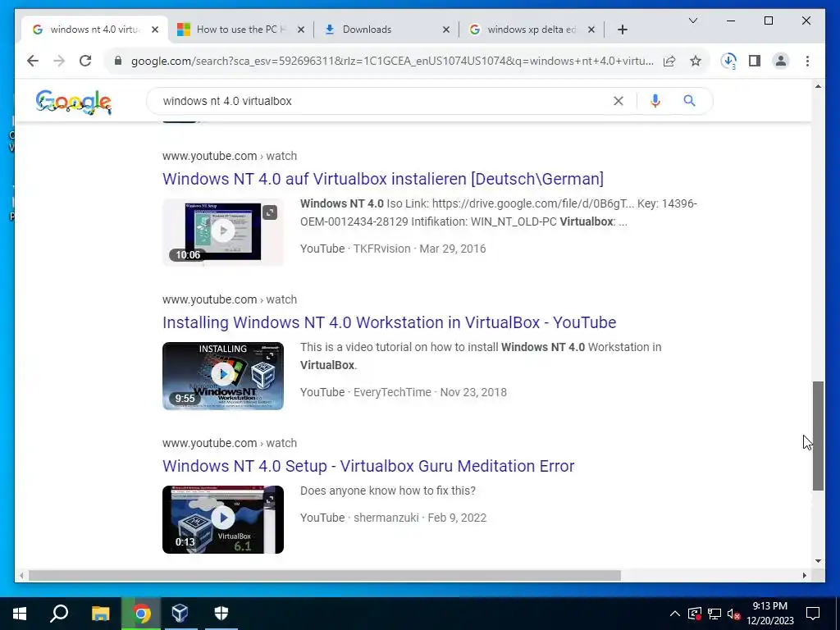Click the vertical scrollbar thumb
The height and width of the screenshot is (630, 840).
click(818, 436)
